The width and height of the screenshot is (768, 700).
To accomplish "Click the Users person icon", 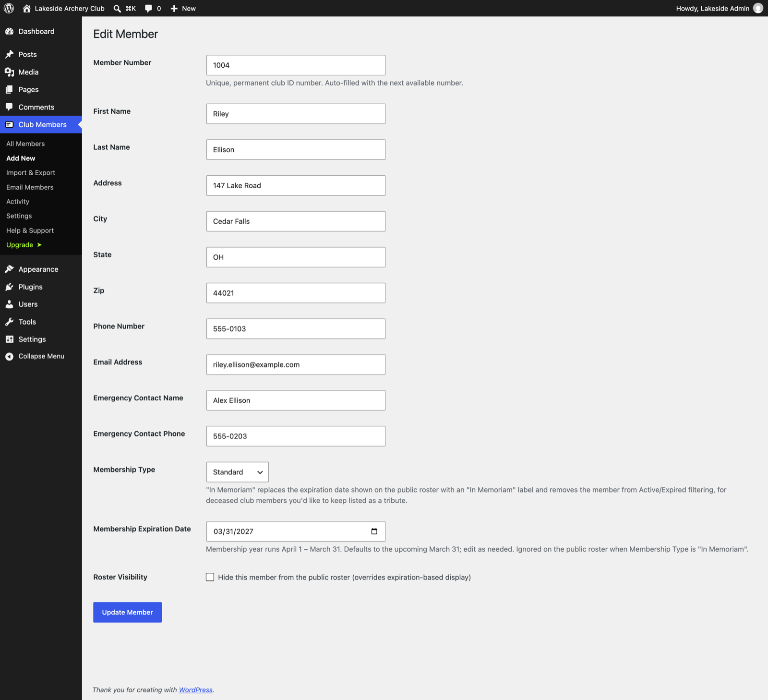I will click(x=10, y=304).
